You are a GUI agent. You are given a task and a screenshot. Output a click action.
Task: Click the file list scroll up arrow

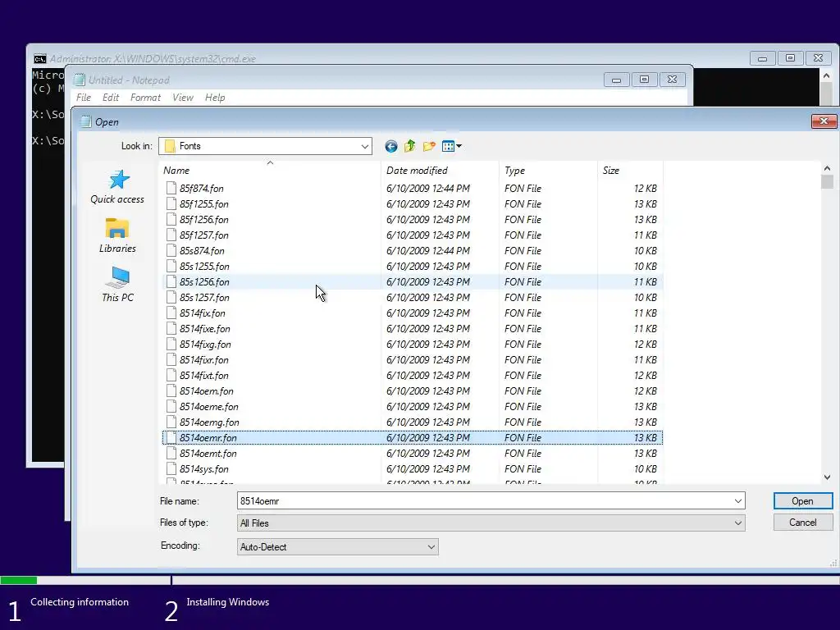pos(827,168)
